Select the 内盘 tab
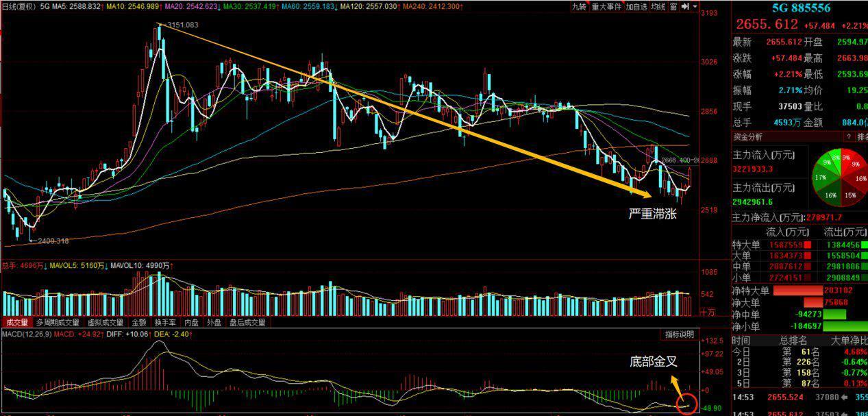The height and width of the screenshot is (416, 868). 193,322
